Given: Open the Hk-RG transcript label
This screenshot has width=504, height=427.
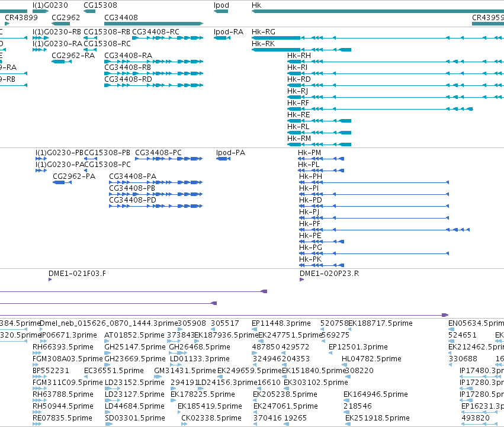Looking at the screenshot, I should [x=264, y=32].
